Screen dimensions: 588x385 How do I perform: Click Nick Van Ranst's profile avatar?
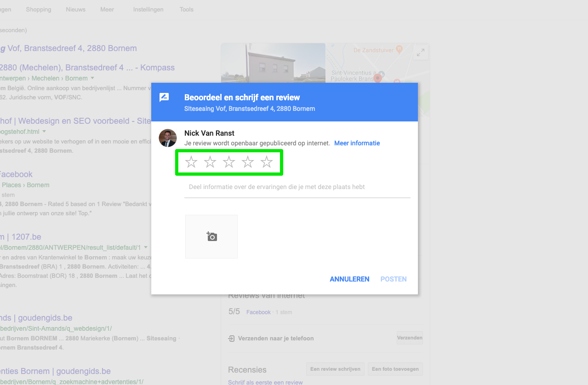coord(168,138)
